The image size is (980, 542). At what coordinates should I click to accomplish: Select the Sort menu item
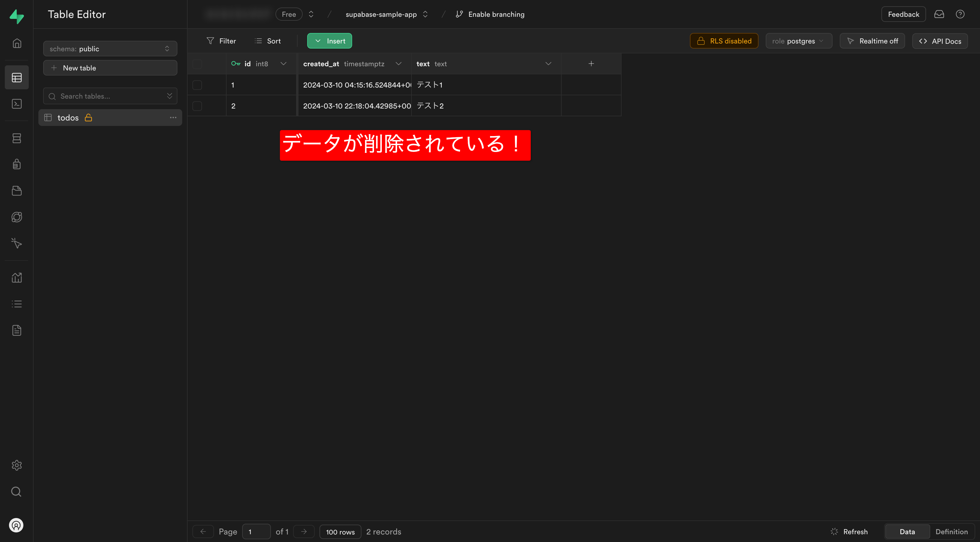coord(274,41)
